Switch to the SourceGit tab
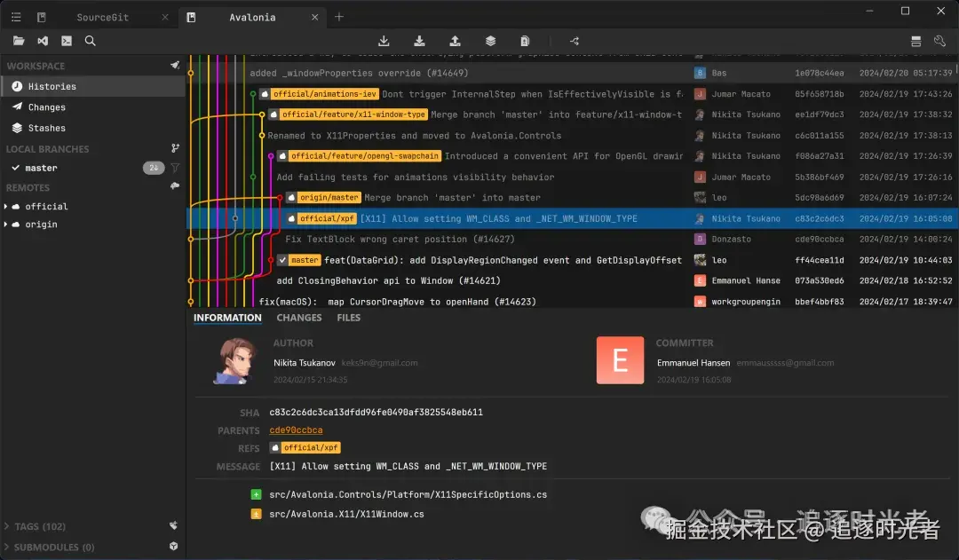The image size is (959, 560). coord(103,17)
